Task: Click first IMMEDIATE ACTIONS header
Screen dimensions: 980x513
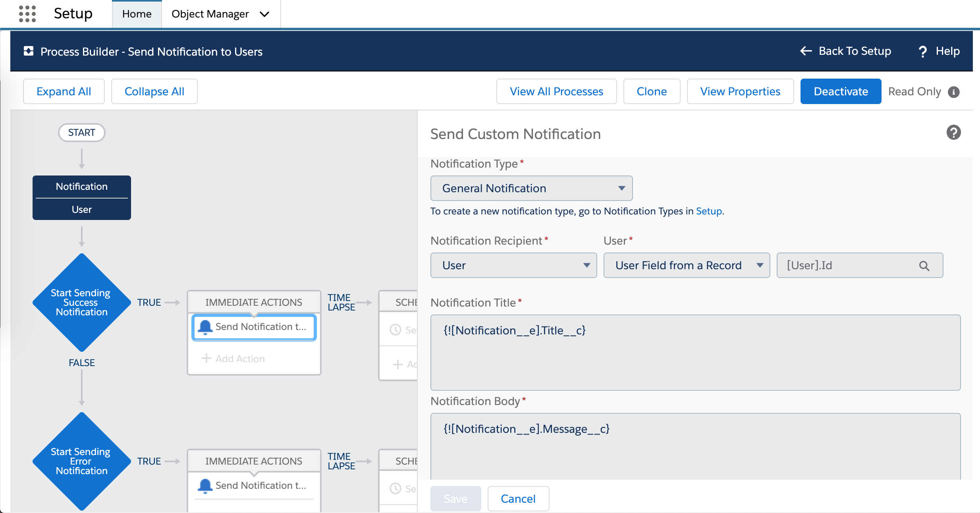Action: point(254,302)
